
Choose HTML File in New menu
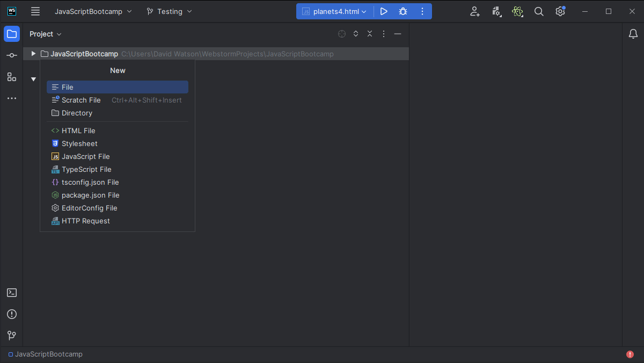click(78, 130)
